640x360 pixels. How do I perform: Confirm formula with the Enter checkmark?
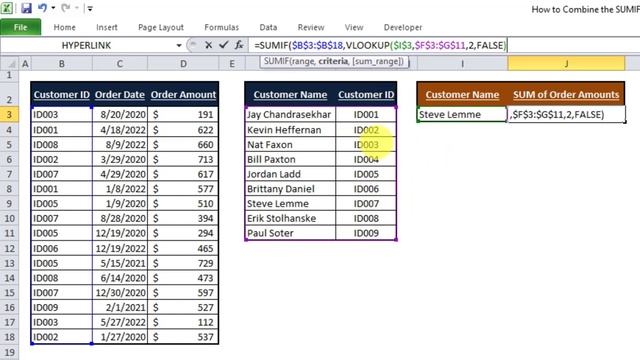pos(223,45)
